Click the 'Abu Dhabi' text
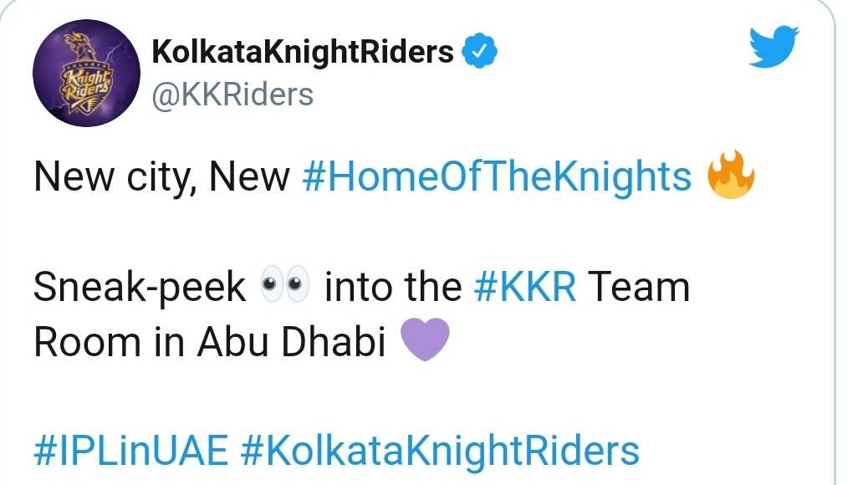Viewport: 868px width, 485px height. [292, 341]
